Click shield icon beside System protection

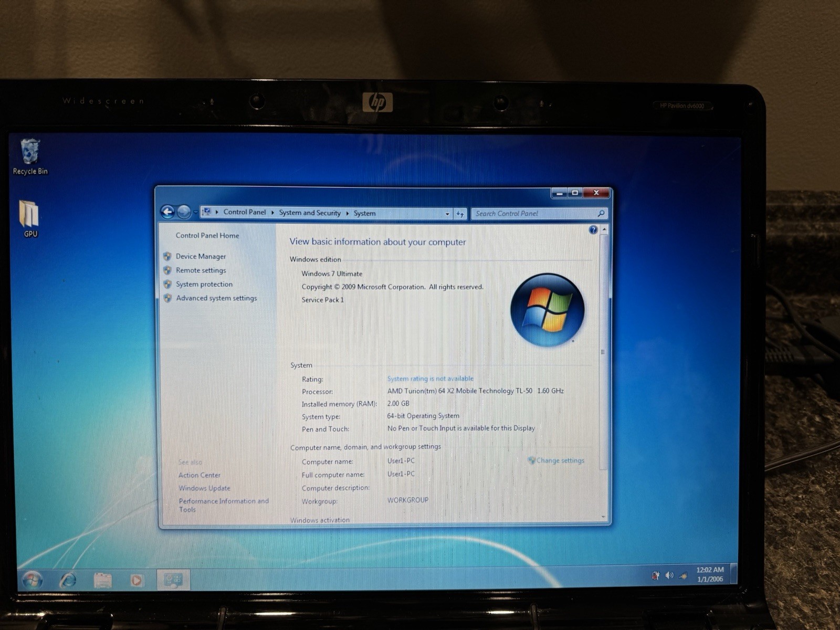pos(167,284)
